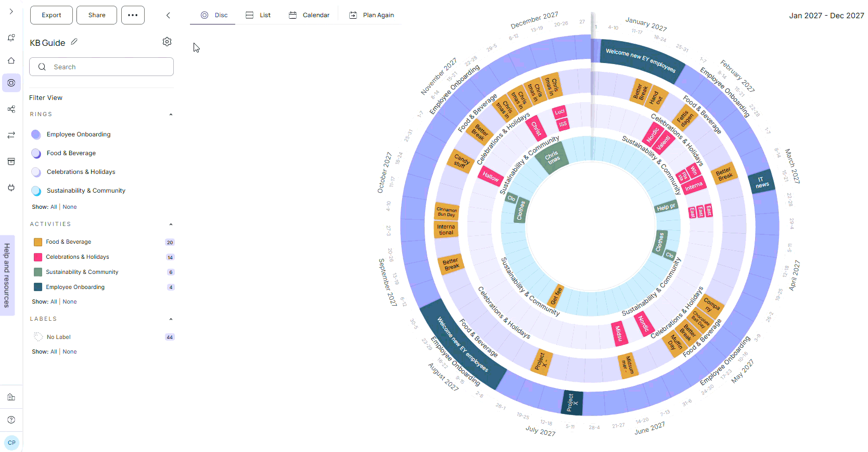Toggle the Food & Beverage ring
The image size is (868, 452).
coord(36,153)
